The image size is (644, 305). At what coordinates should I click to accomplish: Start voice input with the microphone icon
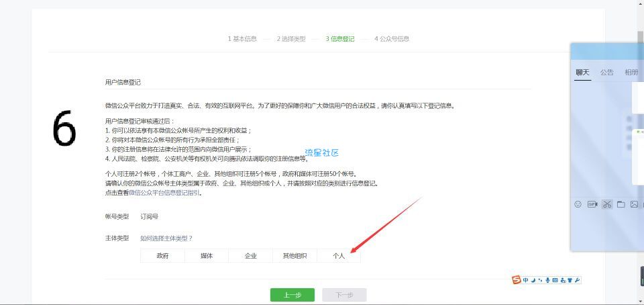(547, 280)
